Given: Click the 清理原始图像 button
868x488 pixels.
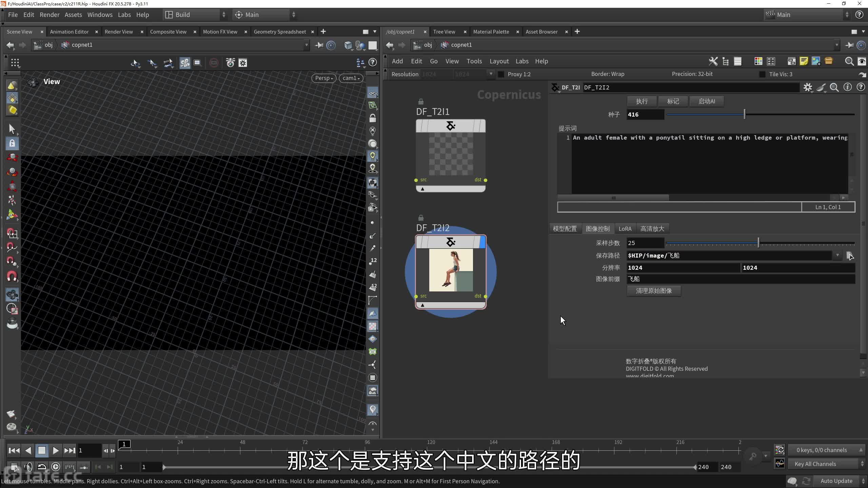Looking at the screenshot, I should tap(653, 291).
